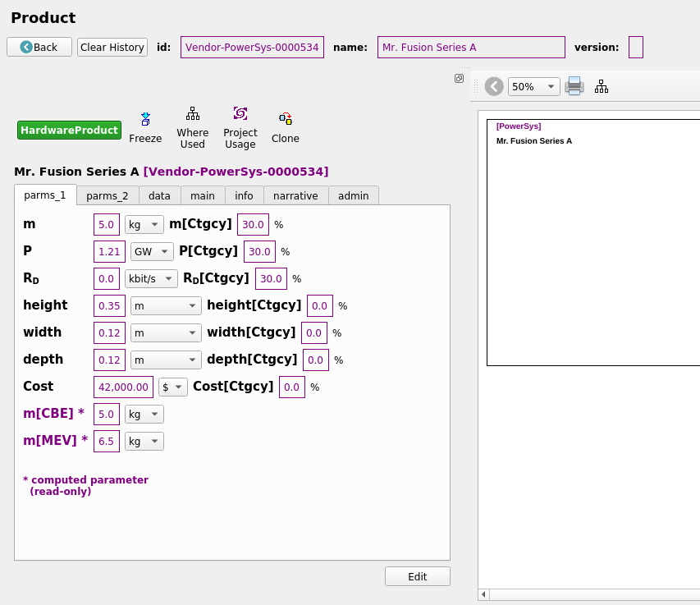The height and width of the screenshot is (605, 700).
Task: Switch to the parms_1 tab
Action: (x=45, y=195)
